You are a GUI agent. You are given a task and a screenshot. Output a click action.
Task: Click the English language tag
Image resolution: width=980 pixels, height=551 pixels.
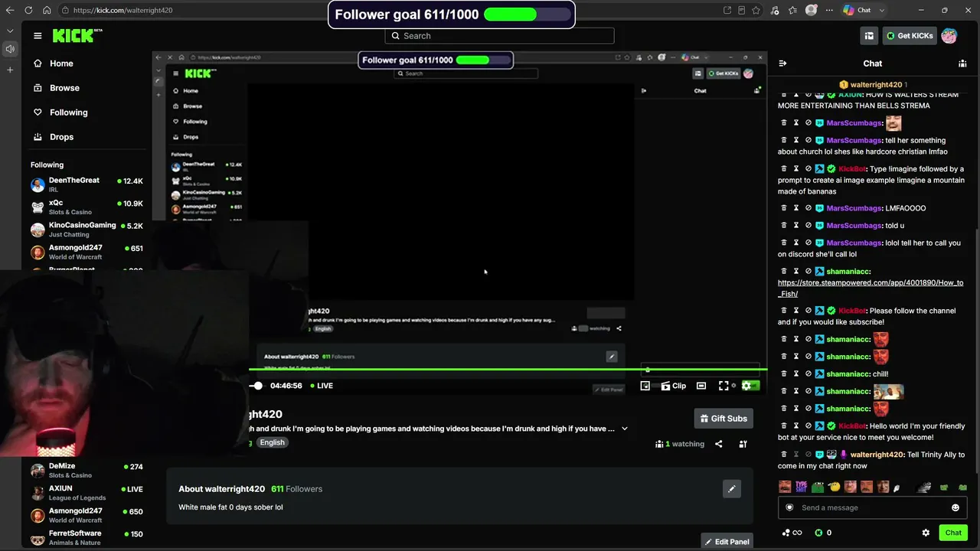(x=272, y=442)
